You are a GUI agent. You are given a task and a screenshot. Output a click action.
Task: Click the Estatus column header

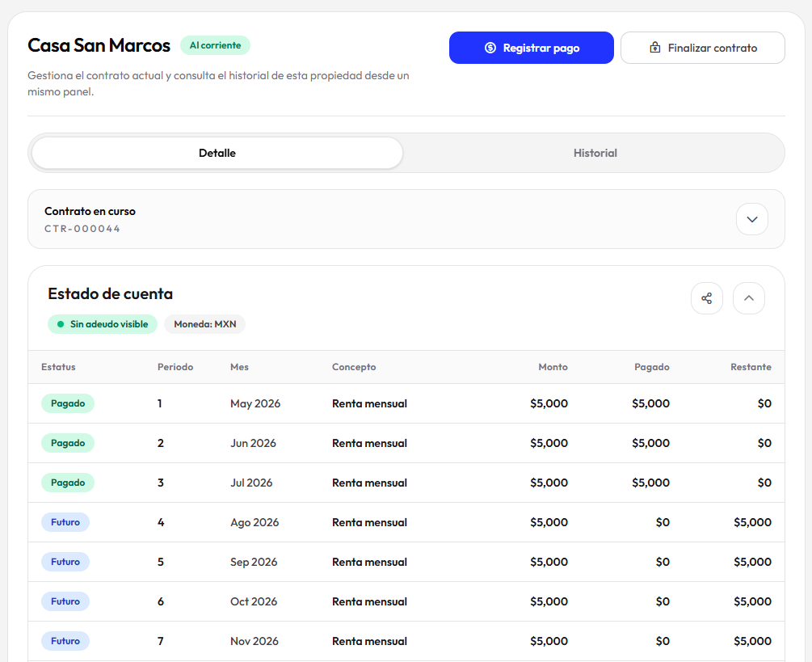tap(58, 367)
